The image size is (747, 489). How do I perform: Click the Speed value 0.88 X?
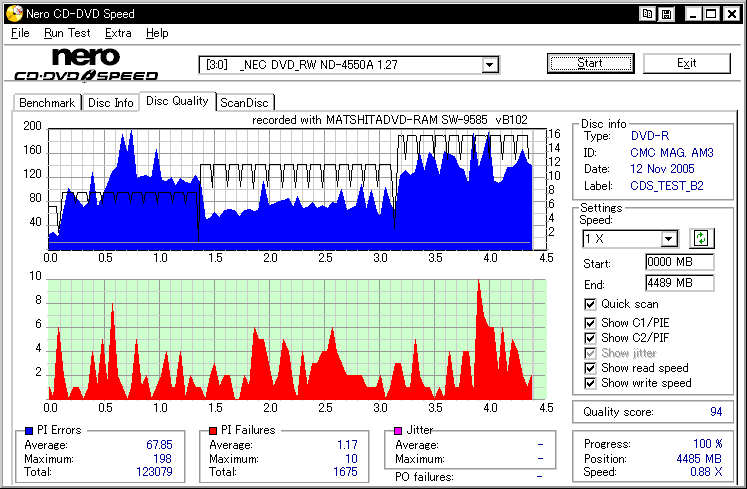pyautogui.click(x=706, y=472)
